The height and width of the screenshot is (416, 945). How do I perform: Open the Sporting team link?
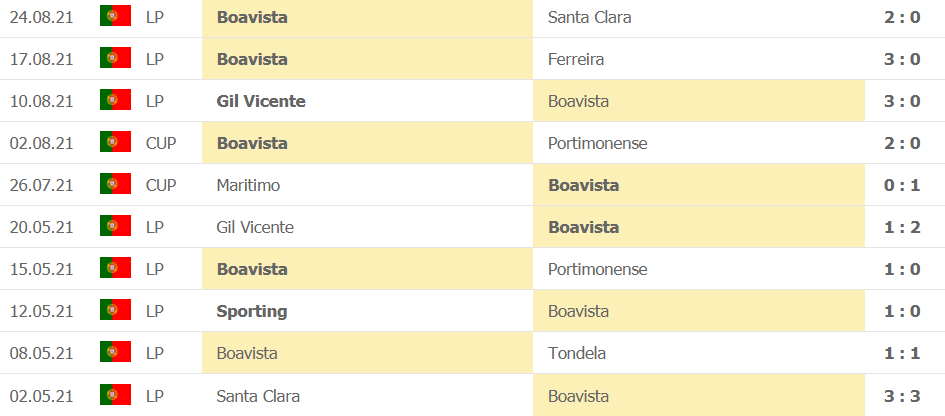point(252,311)
